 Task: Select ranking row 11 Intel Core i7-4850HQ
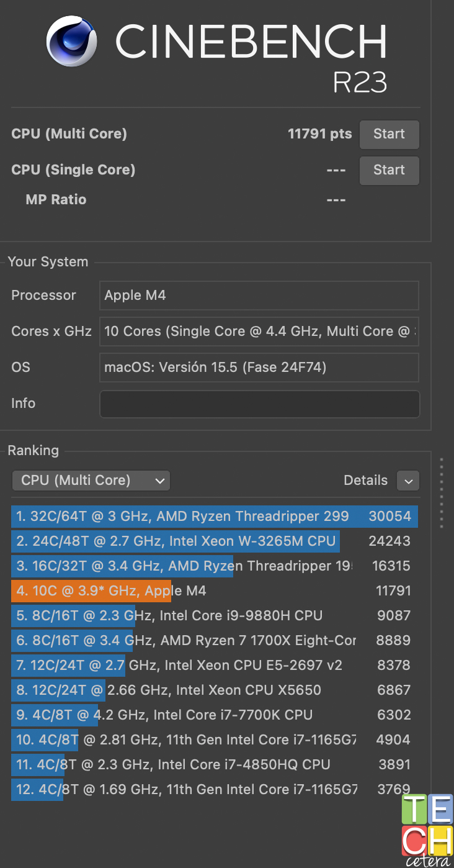coord(215,765)
